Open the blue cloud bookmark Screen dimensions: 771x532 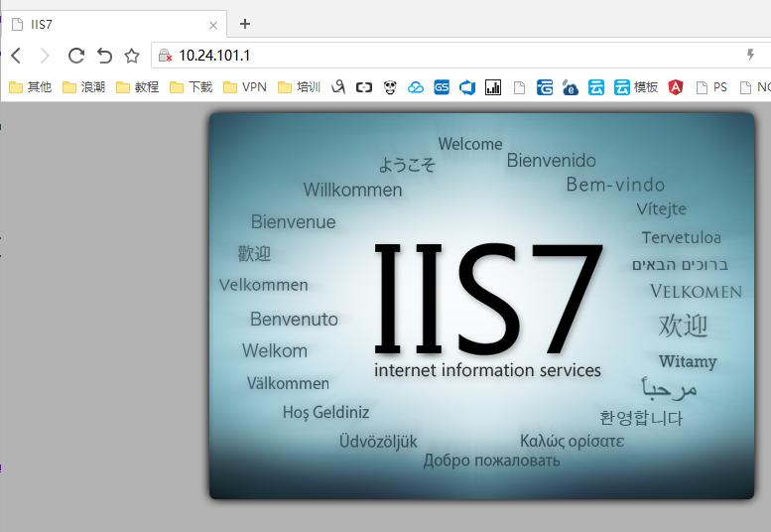coord(416,87)
